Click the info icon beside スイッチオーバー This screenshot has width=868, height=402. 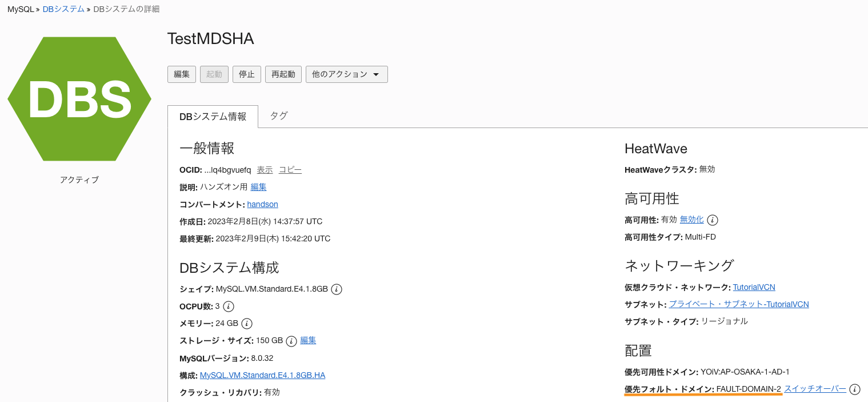tap(854, 389)
